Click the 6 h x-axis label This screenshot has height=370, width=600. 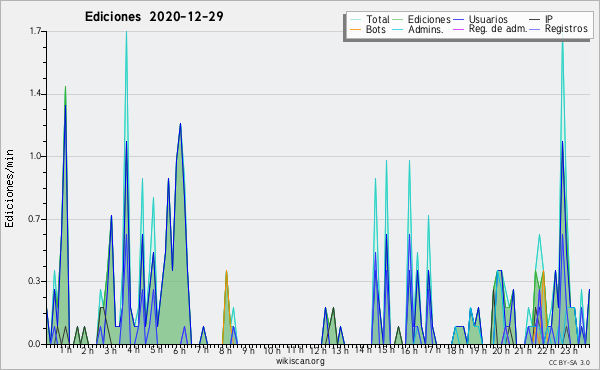(179, 350)
